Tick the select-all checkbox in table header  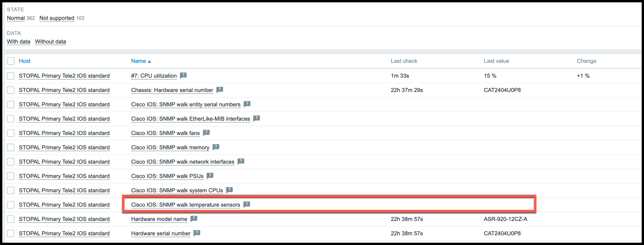click(11, 61)
